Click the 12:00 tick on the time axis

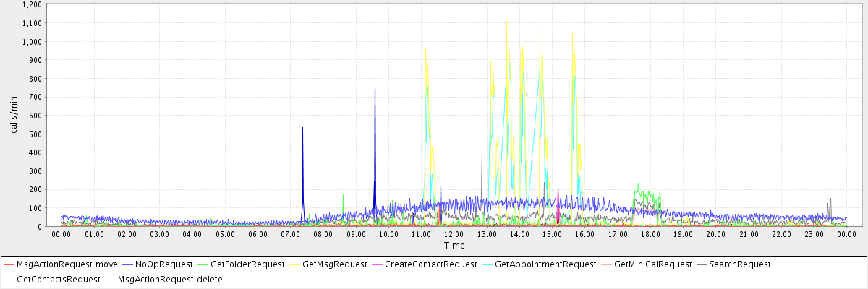coord(454,234)
